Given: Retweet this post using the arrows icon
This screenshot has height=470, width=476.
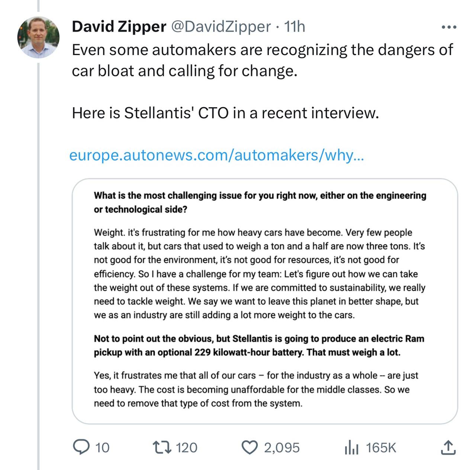Looking at the screenshot, I should pyautogui.click(x=162, y=447).
